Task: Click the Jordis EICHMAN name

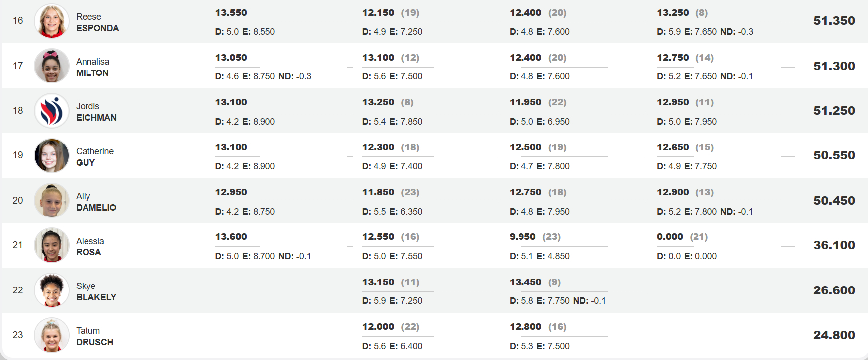Action: click(96, 112)
